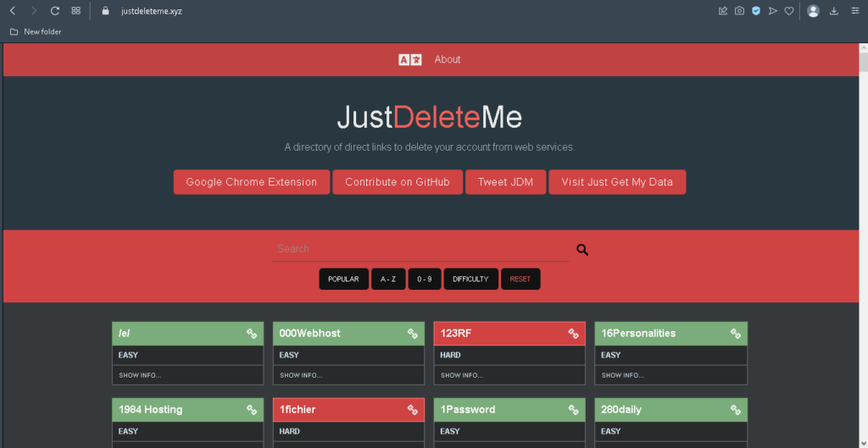Viewport: 868px width, 448px height.
Task: Click the scrollbar up arrow
Action: 863,48
